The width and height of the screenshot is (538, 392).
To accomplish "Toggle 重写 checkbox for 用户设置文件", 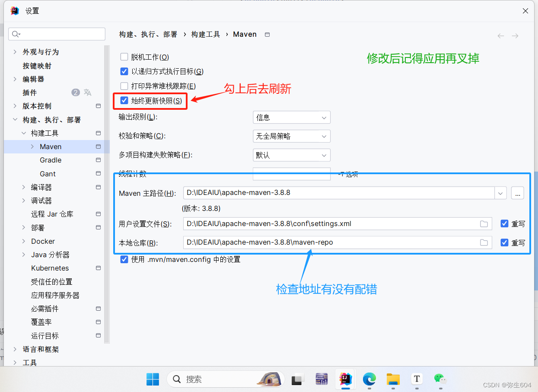I will 504,223.
